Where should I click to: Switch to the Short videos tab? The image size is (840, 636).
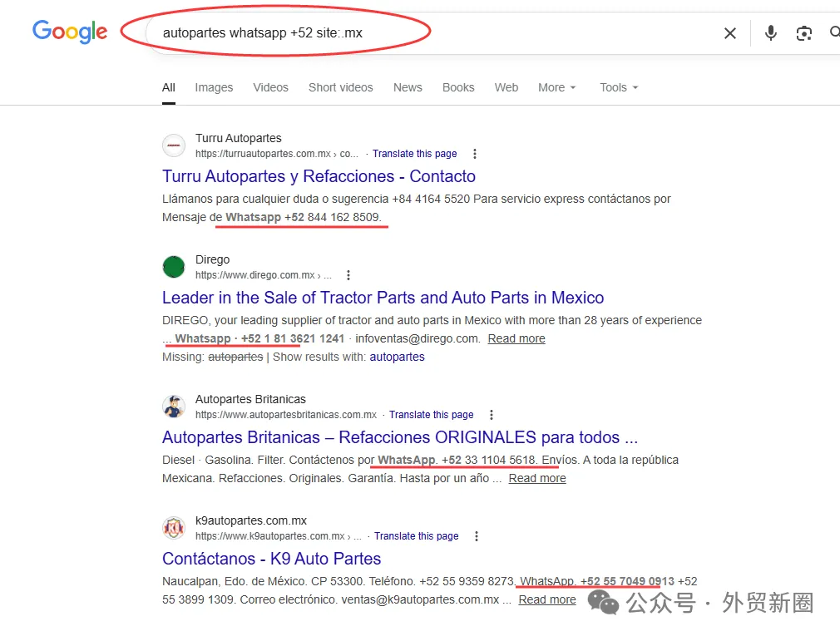[x=341, y=87]
